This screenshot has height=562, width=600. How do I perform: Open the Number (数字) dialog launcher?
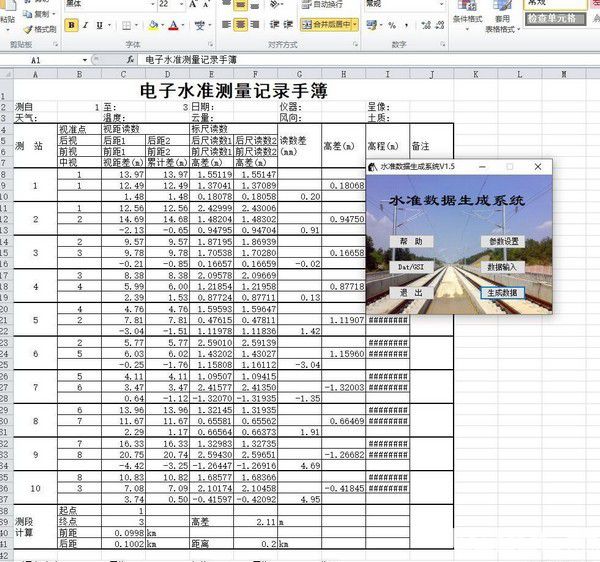pos(443,44)
